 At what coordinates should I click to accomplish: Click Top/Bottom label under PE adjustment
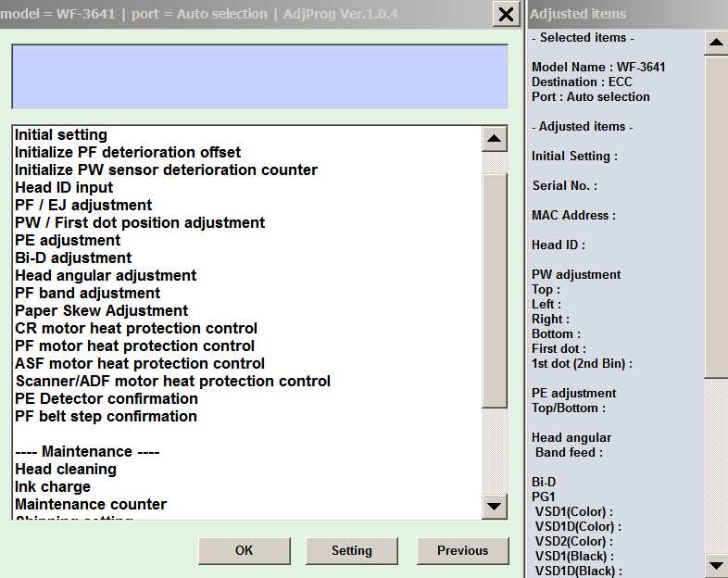pyautogui.click(x=569, y=408)
